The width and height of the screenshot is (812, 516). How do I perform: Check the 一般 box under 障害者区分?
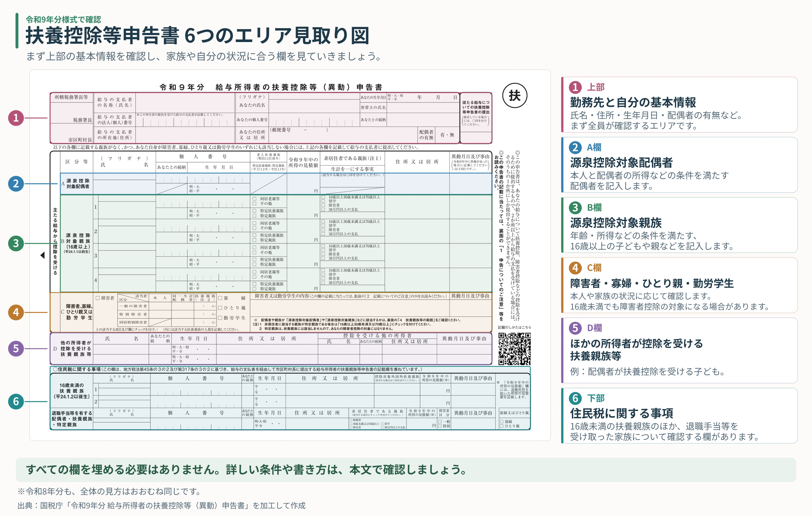(x=440, y=422)
